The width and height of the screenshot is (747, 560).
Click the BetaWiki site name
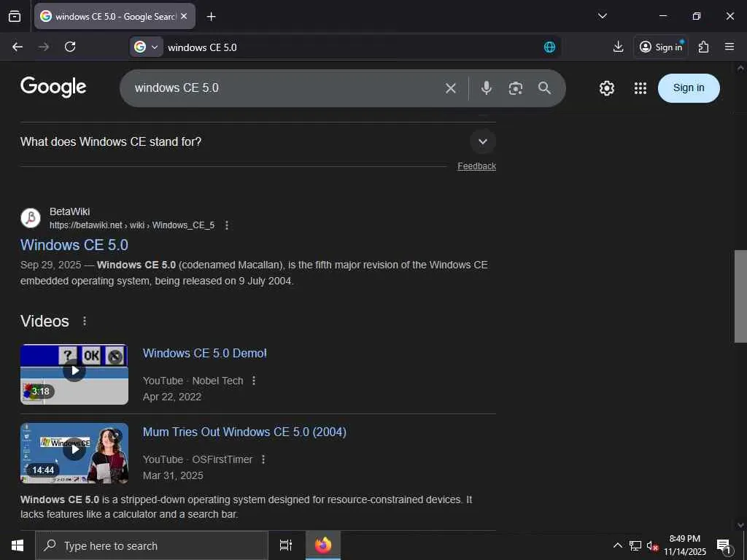click(69, 211)
